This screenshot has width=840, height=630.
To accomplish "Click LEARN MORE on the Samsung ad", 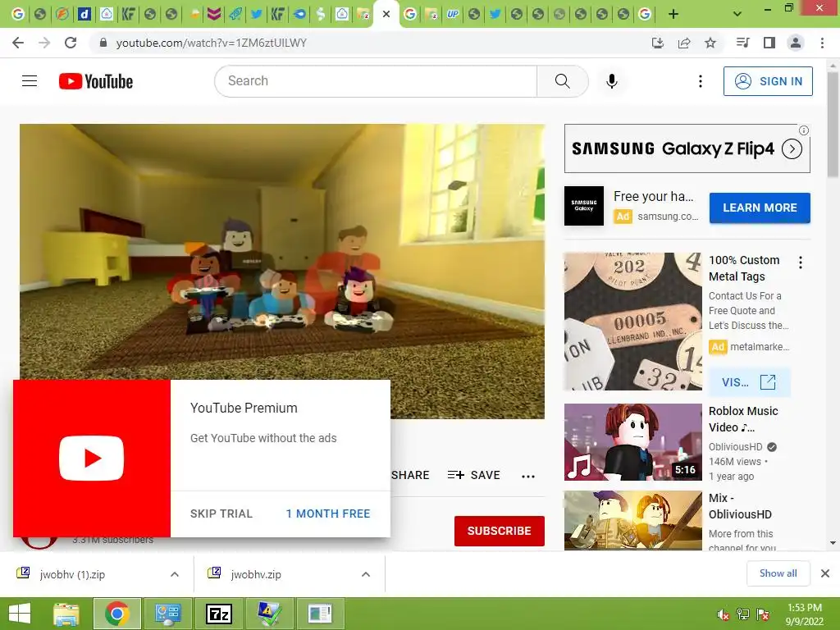I will coord(760,208).
